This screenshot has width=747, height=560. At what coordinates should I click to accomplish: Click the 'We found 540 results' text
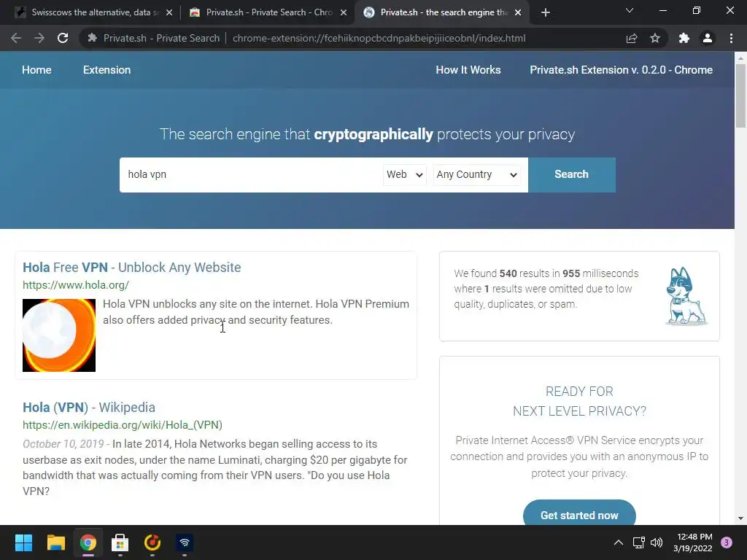click(546, 289)
